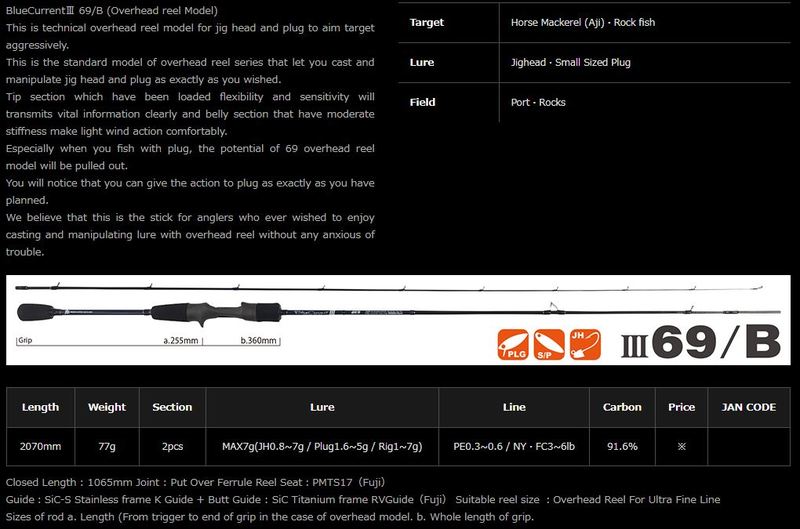Click the 'Lure' column header in table

point(322,407)
